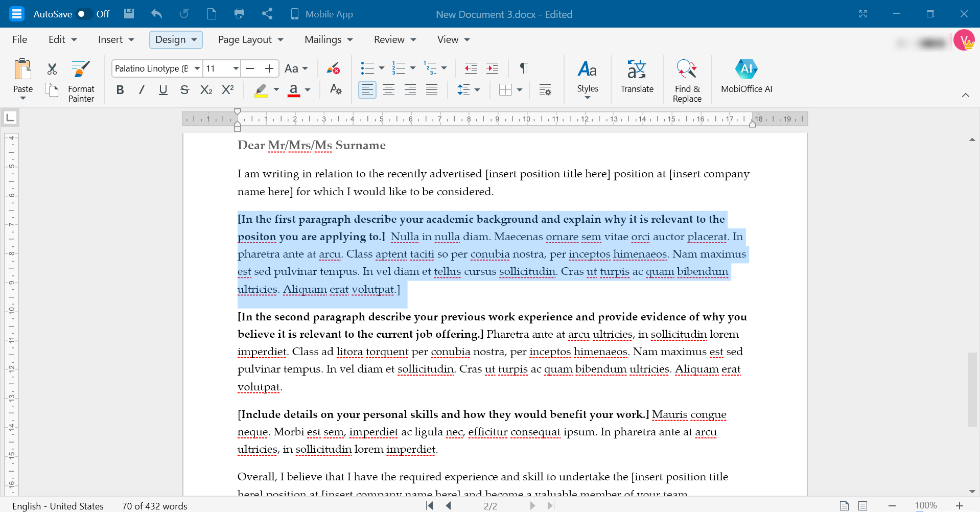Viewport: 980px width, 512px height.
Task: Undo the last action
Action: pyautogui.click(x=156, y=14)
